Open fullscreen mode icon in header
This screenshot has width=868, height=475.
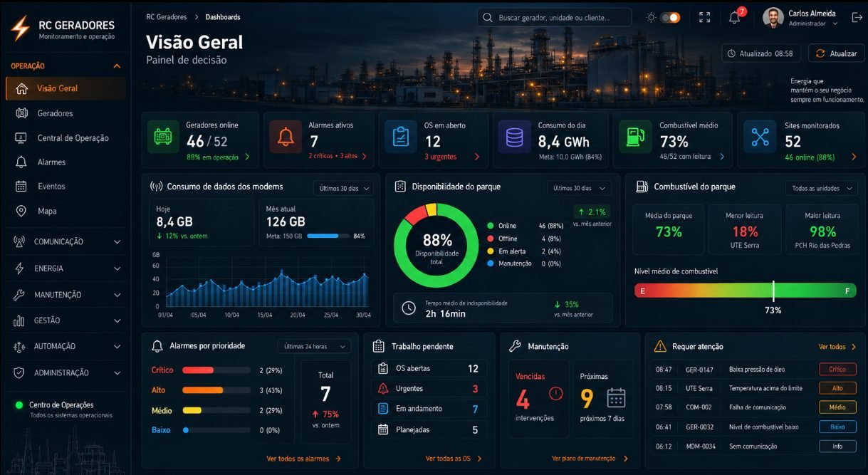(704, 18)
